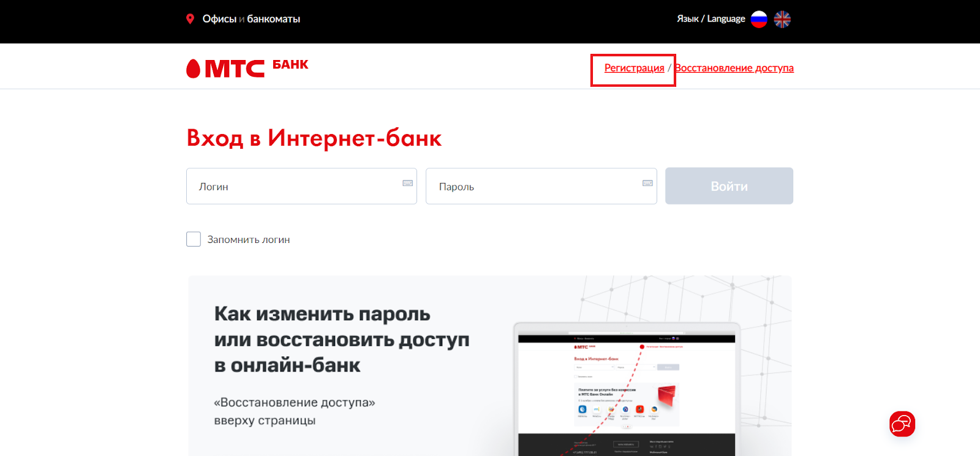Open the red chat support icon

[x=902, y=424]
